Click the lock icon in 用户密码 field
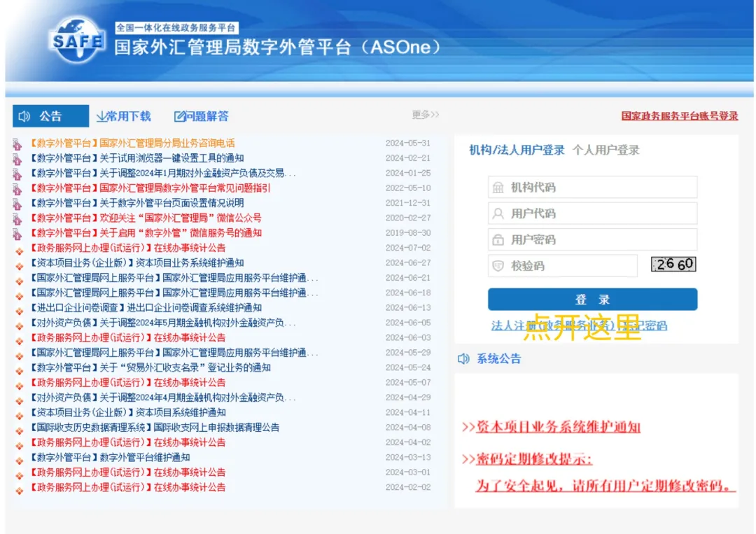The height and width of the screenshot is (534, 756). pyautogui.click(x=498, y=240)
